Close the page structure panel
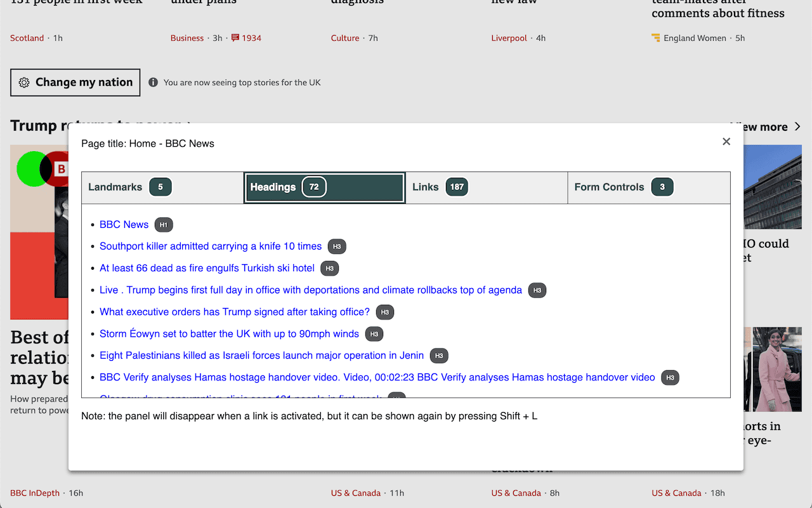The width and height of the screenshot is (812, 508). click(x=726, y=142)
